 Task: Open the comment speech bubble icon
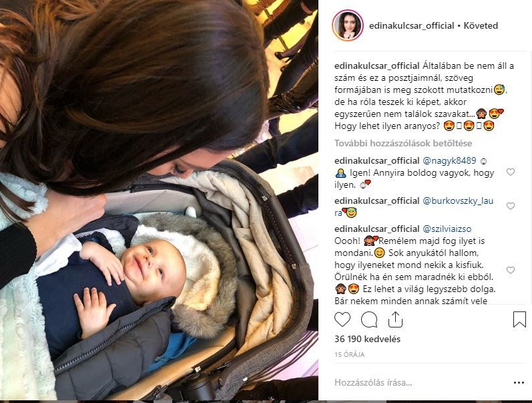point(369,319)
